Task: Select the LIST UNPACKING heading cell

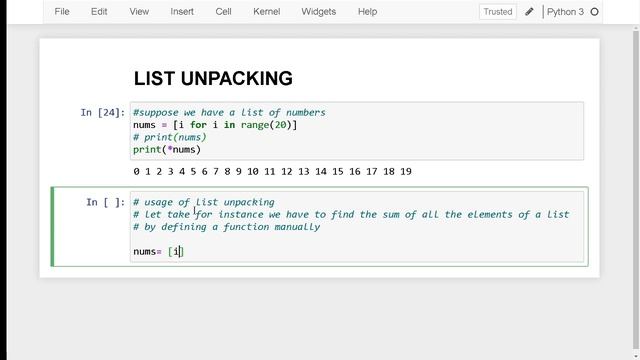Action: click(213, 78)
